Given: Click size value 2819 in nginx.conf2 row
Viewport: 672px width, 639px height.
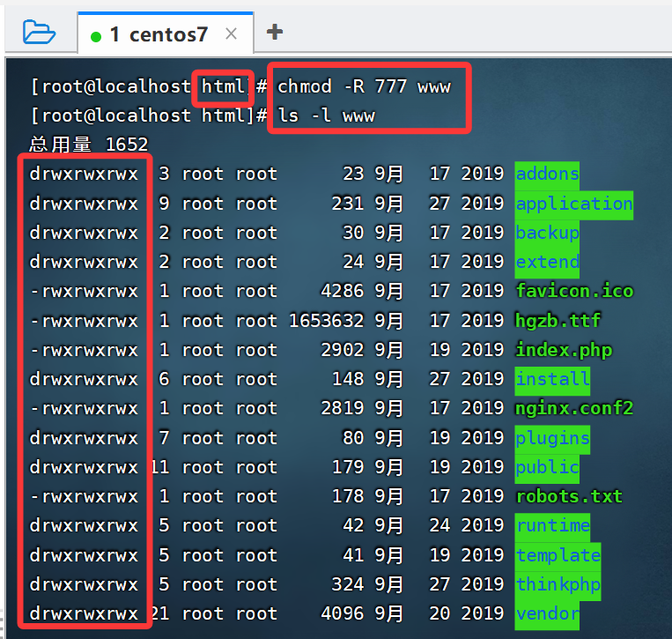Looking at the screenshot, I should tap(343, 409).
